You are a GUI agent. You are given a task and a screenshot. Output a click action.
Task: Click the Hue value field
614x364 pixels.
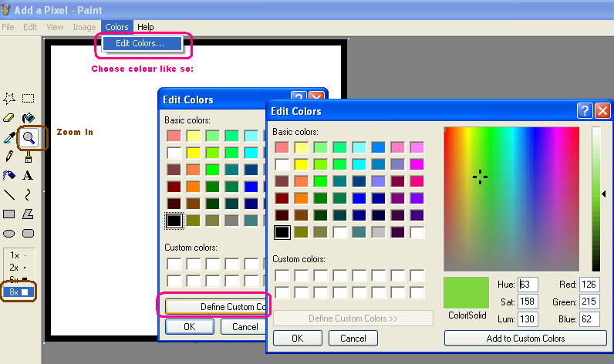point(528,285)
